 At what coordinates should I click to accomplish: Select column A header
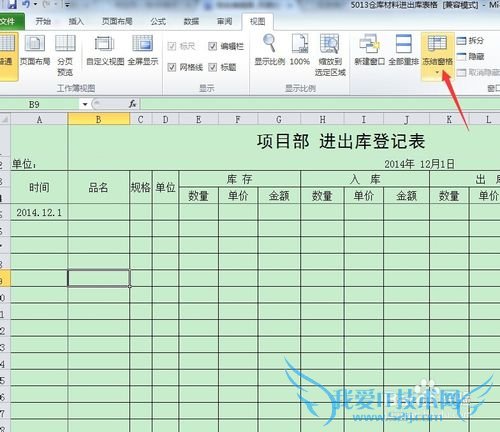pyautogui.click(x=39, y=119)
